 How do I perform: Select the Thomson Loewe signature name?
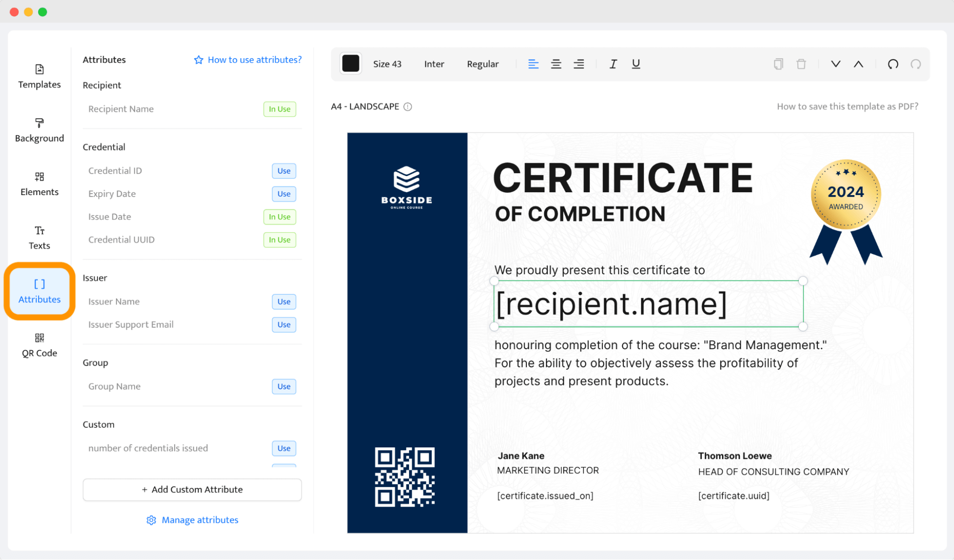coord(734,456)
